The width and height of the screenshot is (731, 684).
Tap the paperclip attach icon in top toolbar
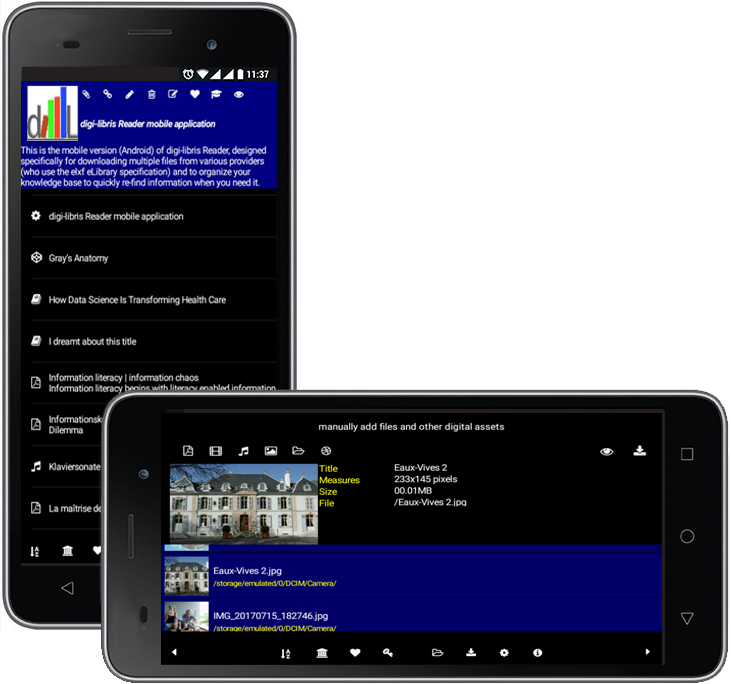click(x=86, y=94)
